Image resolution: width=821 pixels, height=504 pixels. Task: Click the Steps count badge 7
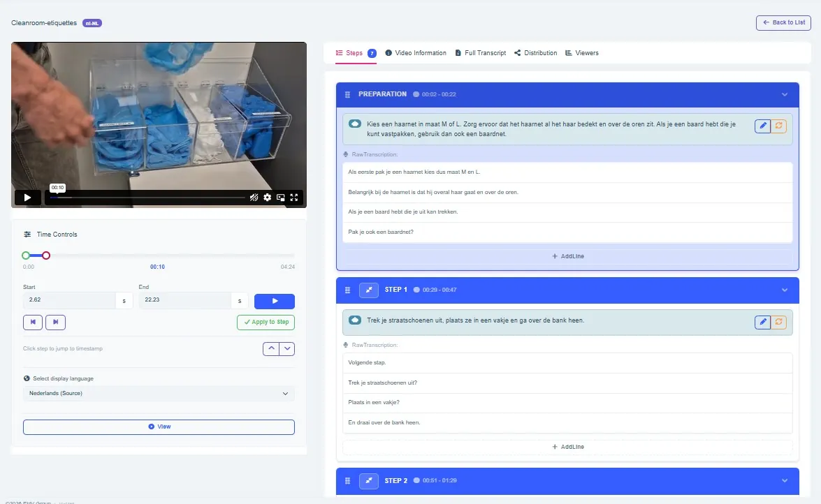(372, 53)
